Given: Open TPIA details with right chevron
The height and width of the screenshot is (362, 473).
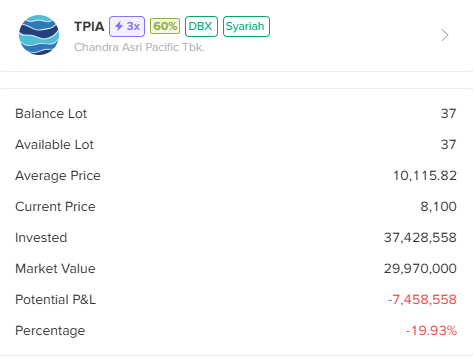Looking at the screenshot, I should click(445, 35).
